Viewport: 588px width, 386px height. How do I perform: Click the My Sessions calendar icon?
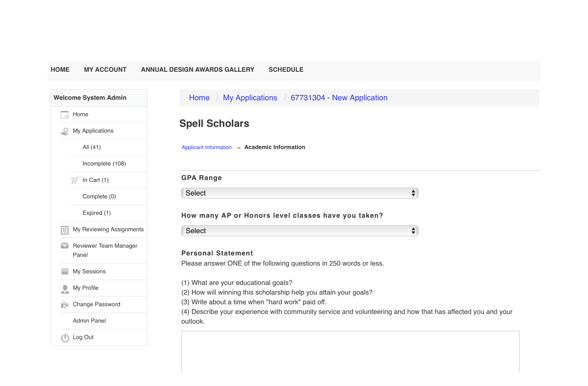pyautogui.click(x=65, y=272)
